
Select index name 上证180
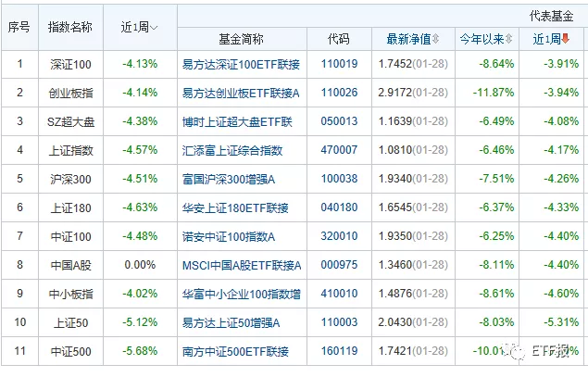[70, 207]
